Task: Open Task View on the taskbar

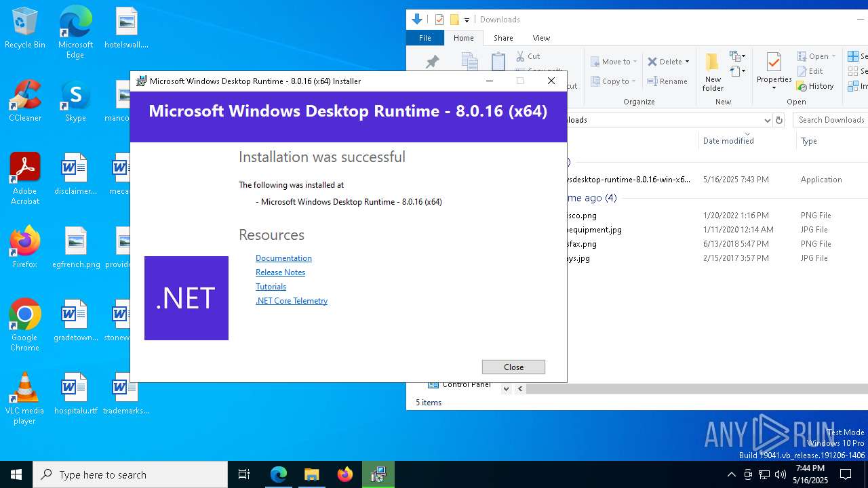Action: [x=244, y=474]
